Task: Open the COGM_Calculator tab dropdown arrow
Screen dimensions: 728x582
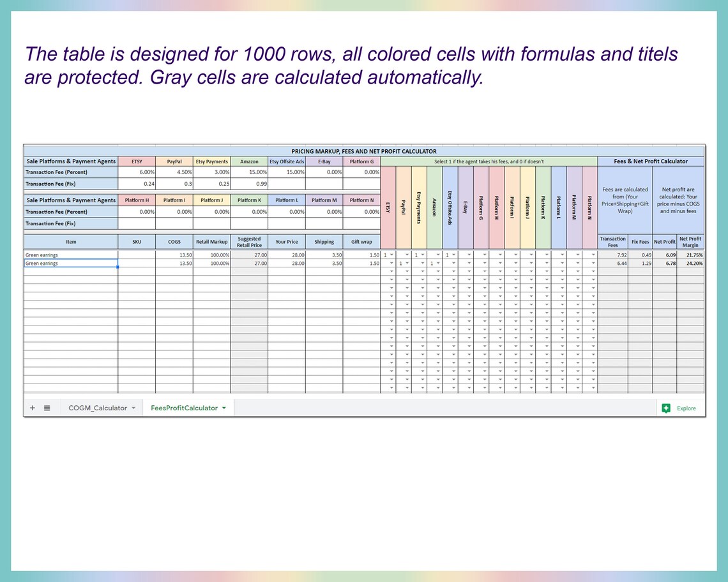Action: coord(133,407)
